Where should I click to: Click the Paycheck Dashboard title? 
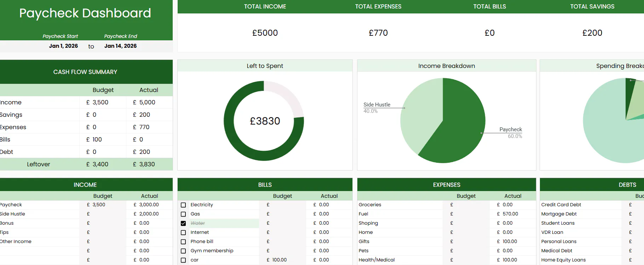point(85,13)
